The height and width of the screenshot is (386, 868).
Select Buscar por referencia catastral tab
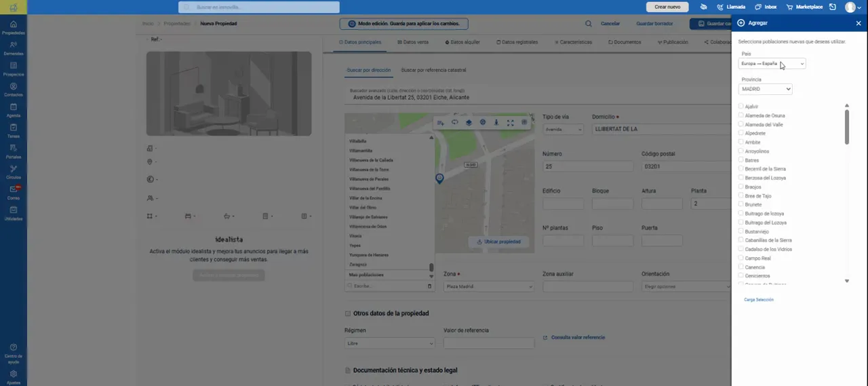point(433,70)
